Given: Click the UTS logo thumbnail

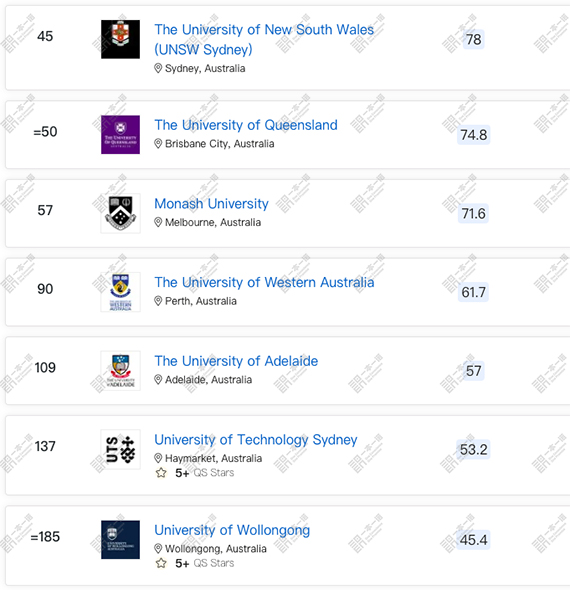Looking at the screenshot, I should click(120, 449).
